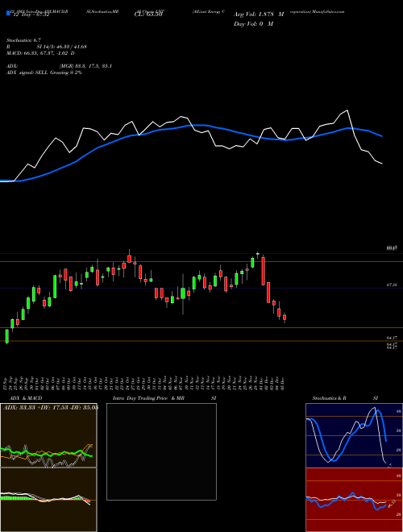Click the 'CL: 65.50' closing price text
Image resolution: width=403 pixels, height=532 pixels.
[x=147, y=15]
